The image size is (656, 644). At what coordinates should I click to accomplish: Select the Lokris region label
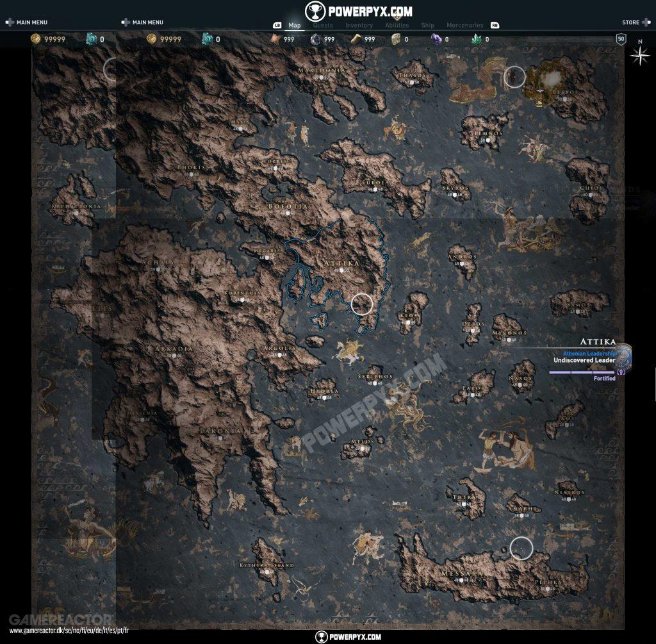tap(275, 161)
